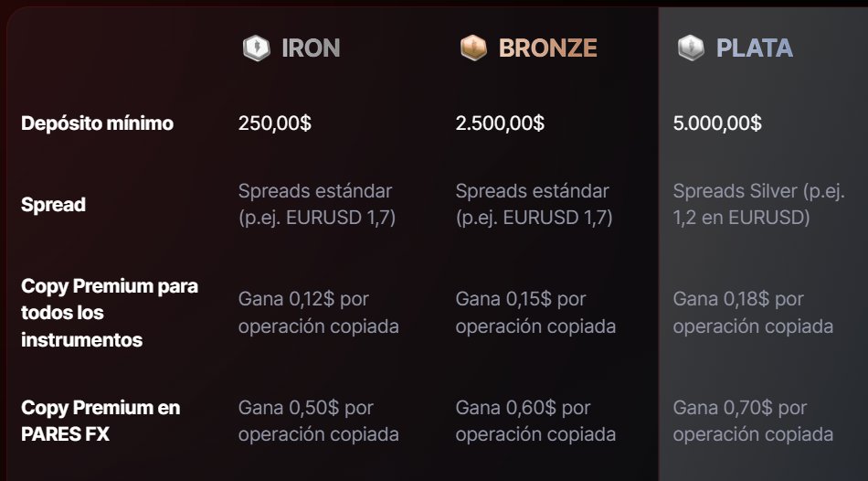The image size is (868, 481).
Task: Select the PLATA plan heading text
Action: coord(754,48)
